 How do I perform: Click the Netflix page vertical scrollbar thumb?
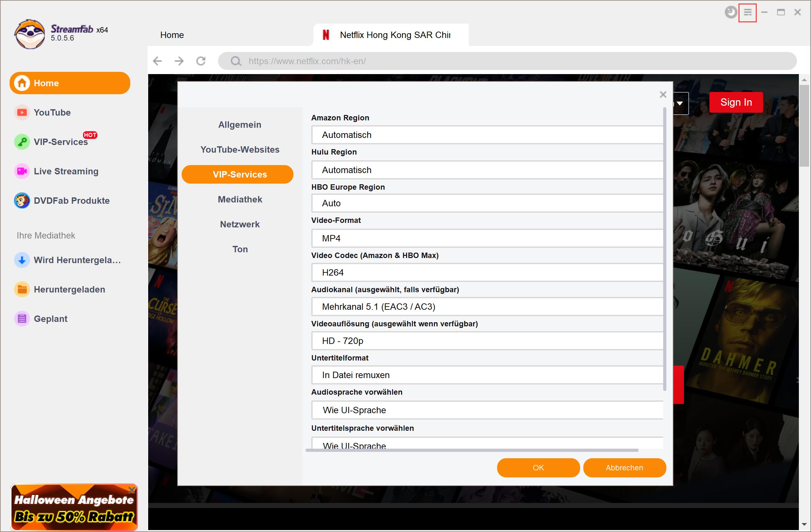tap(804, 126)
